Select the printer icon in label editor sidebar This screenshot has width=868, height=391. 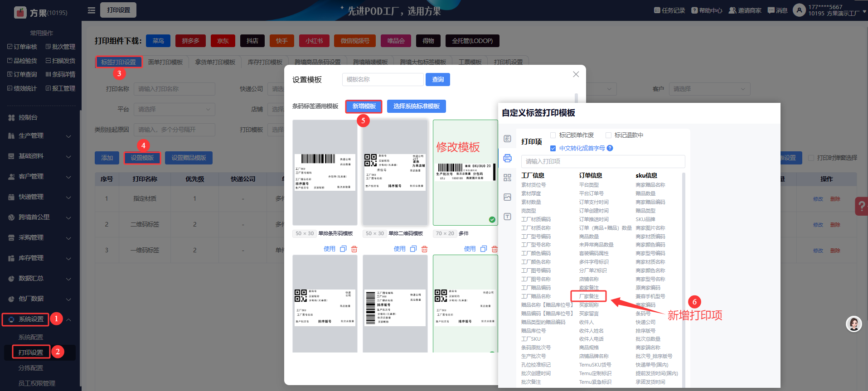tap(508, 158)
